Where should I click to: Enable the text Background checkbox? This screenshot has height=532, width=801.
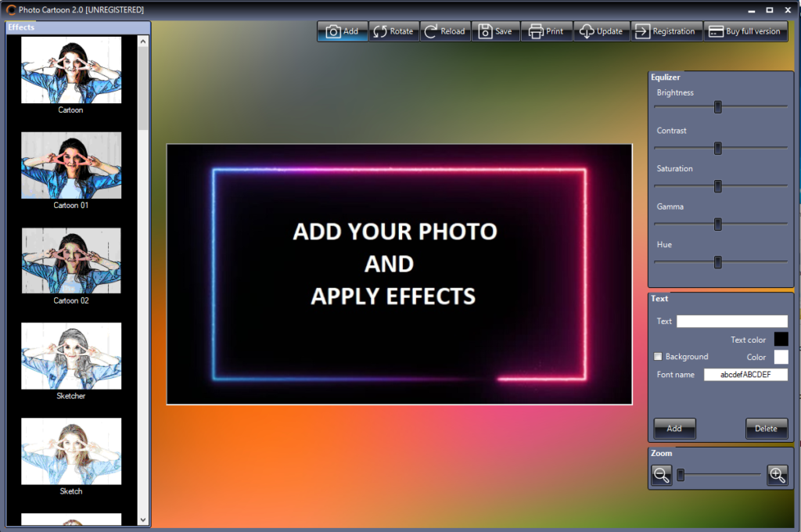coord(658,357)
